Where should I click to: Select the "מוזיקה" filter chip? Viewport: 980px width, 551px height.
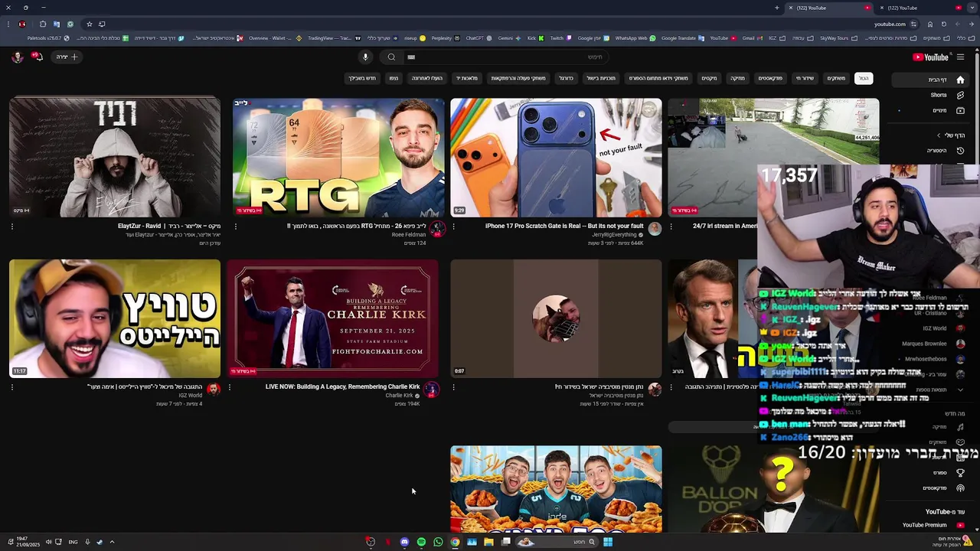[x=737, y=78]
